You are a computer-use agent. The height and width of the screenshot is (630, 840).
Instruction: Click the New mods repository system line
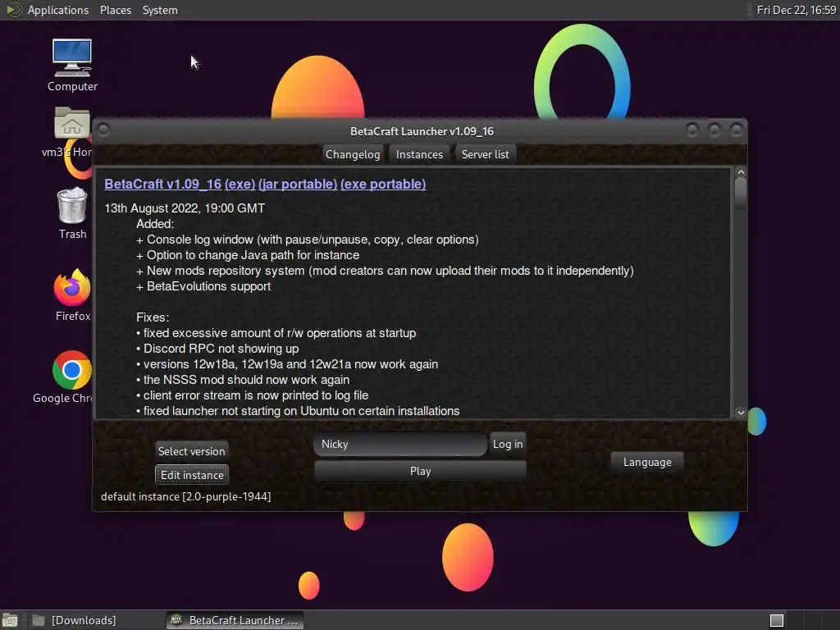point(386,271)
